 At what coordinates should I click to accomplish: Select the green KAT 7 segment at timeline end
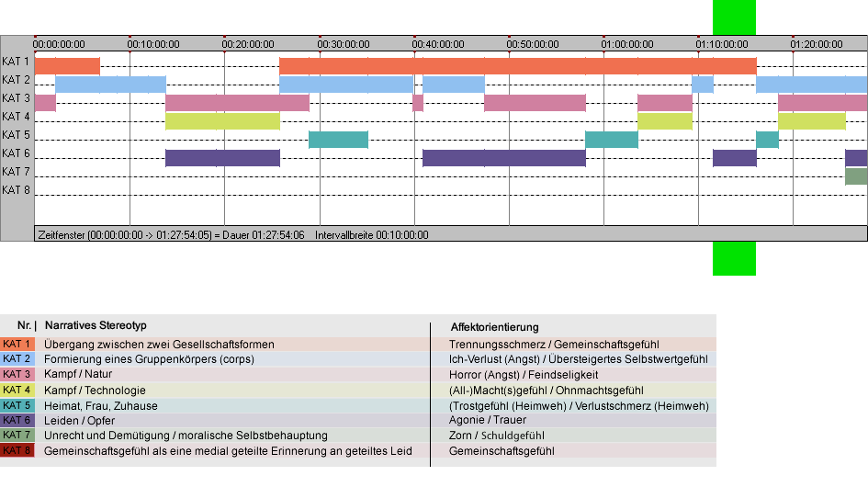pyautogui.click(x=856, y=176)
